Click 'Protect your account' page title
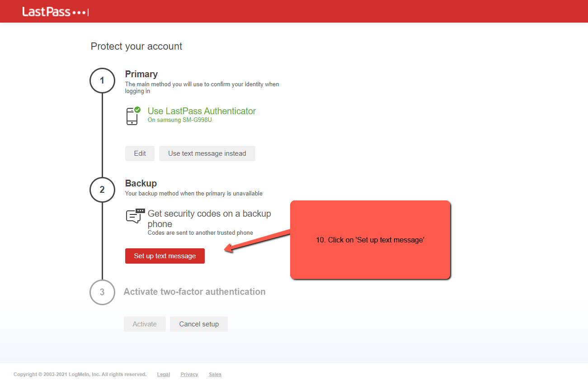This screenshot has height=386, width=588. (x=136, y=46)
